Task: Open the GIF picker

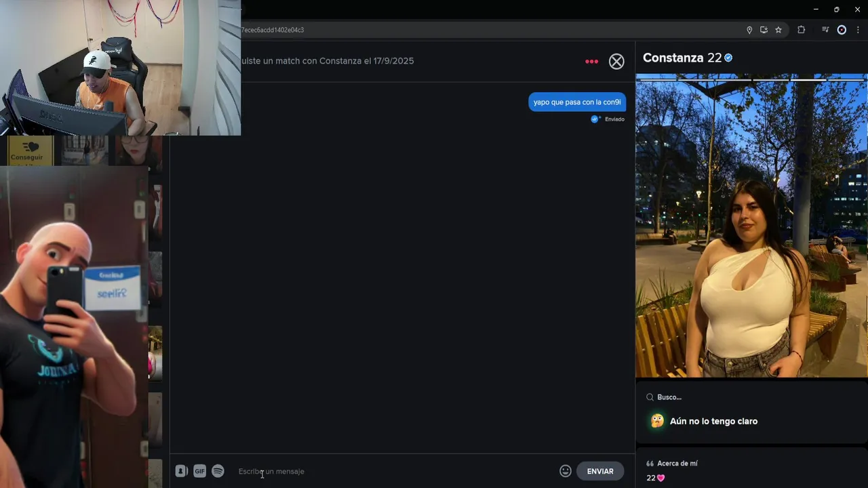Action: (199, 471)
